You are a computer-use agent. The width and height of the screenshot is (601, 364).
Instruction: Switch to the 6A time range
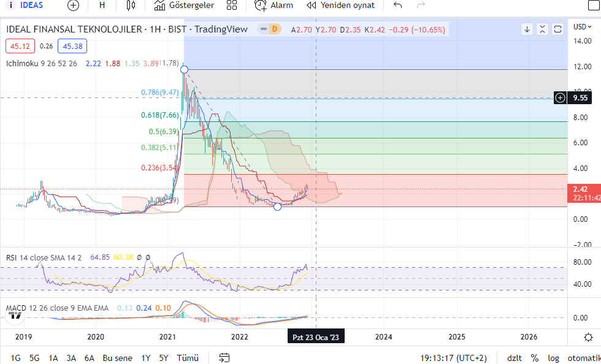point(90,358)
